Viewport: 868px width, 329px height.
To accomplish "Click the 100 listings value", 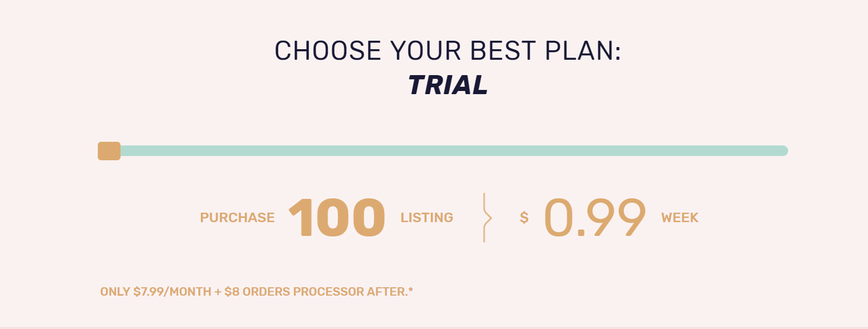I will [337, 217].
